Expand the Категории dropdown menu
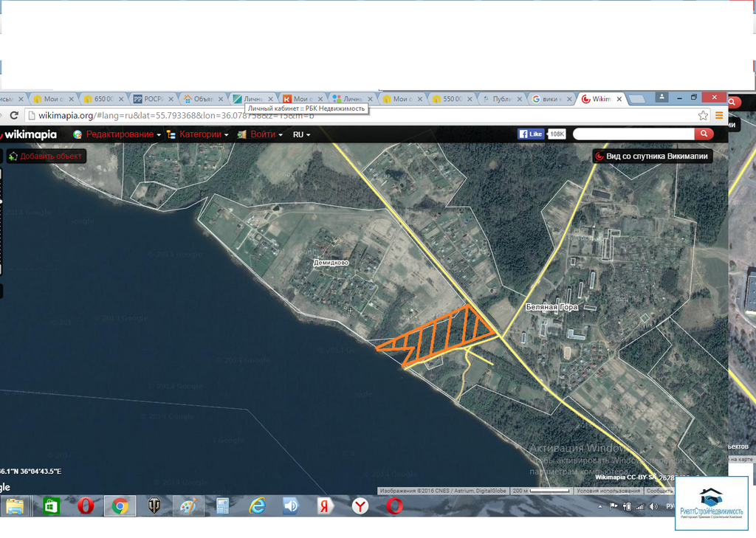The height and width of the screenshot is (538, 756). point(198,134)
